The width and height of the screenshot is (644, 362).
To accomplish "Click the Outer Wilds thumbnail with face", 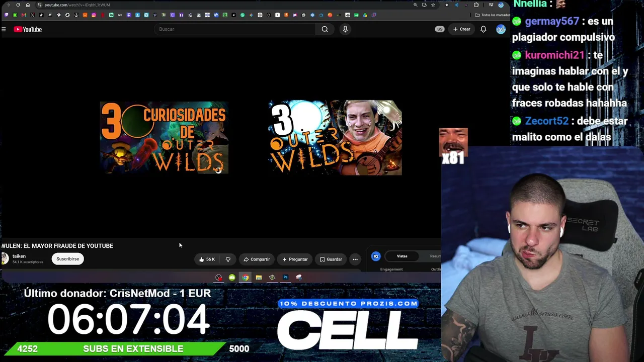I will (x=335, y=138).
